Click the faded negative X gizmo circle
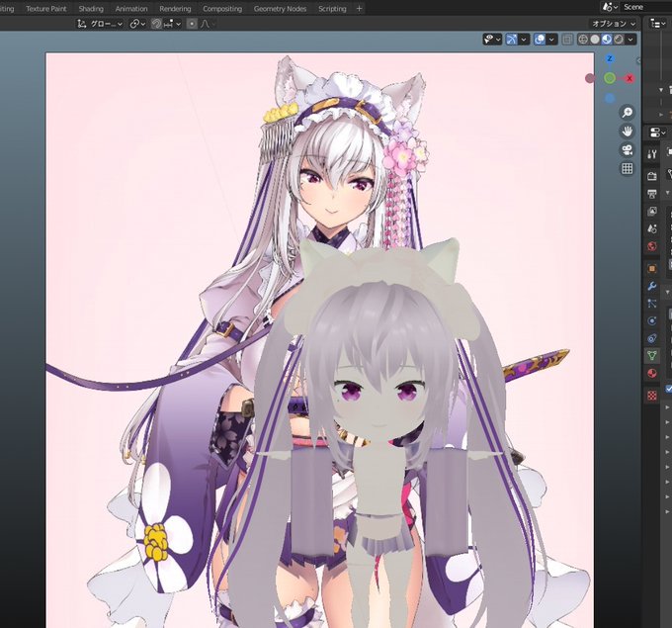The height and width of the screenshot is (628, 672). pyautogui.click(x=590, y=78)
